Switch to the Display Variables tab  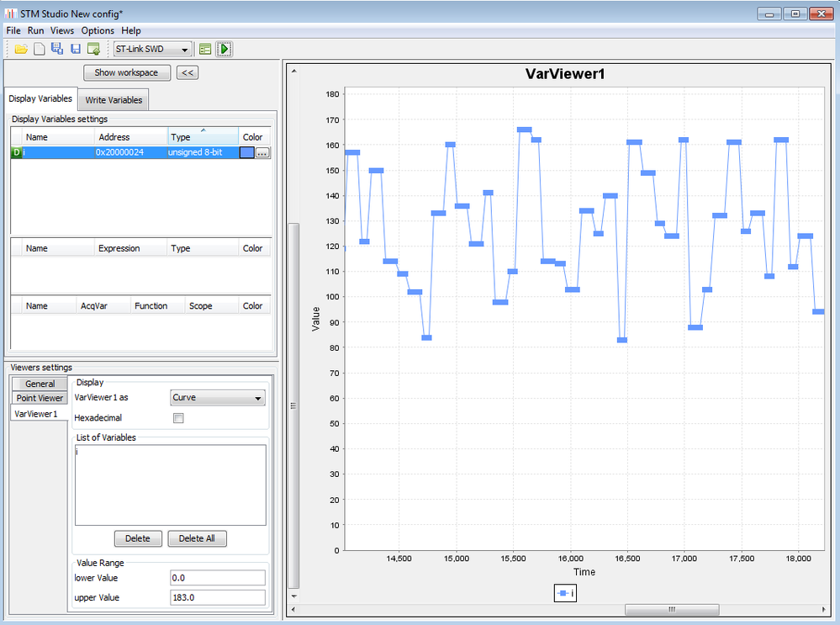click(40, 98)
